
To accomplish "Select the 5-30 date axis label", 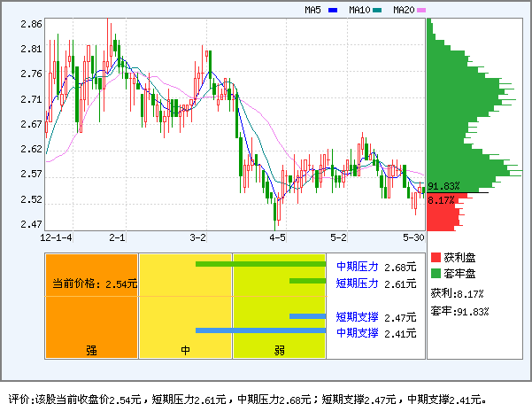I will (x=413, y=238).
